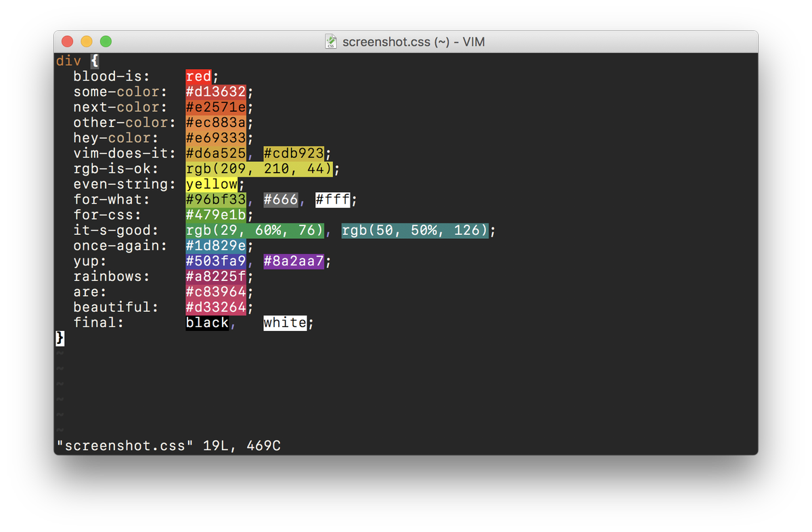Viewport: 812px width, 532px height.
Task: Click the 'for-css:' property name
Action: [x=108, y=215]
